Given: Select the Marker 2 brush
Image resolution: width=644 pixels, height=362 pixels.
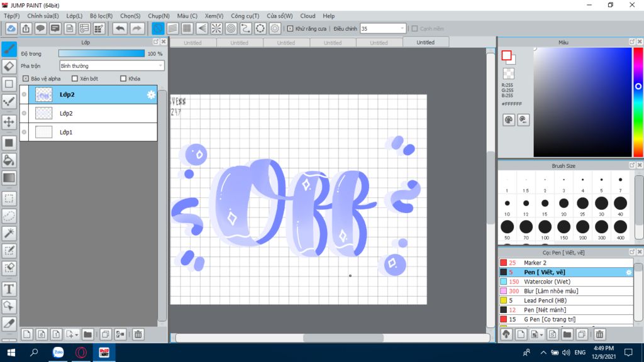Looking at the screenshot, I should 566,263.
